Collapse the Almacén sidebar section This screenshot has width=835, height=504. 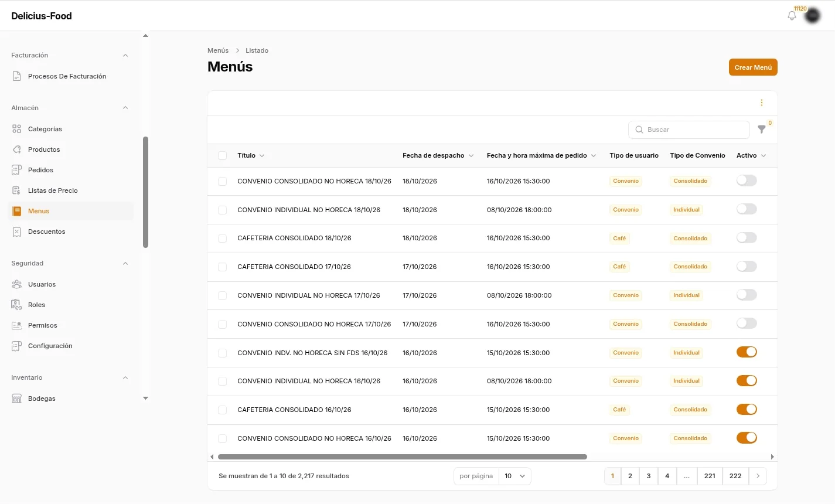click(125, 108)
